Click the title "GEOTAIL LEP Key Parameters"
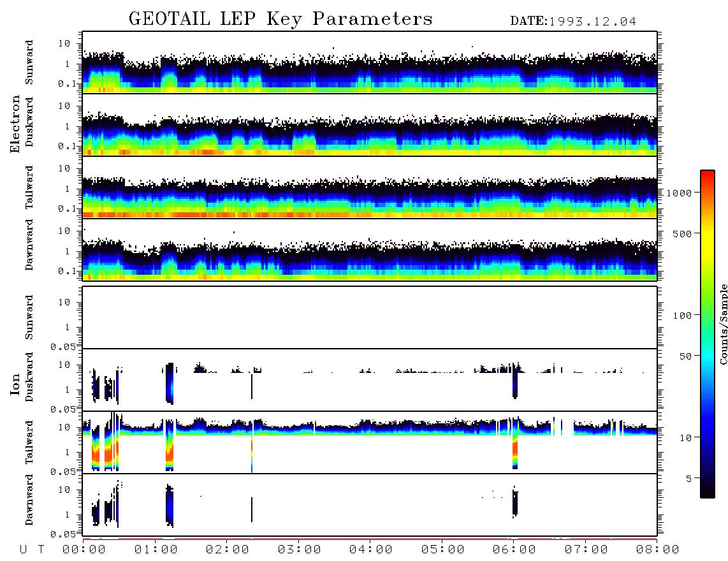 pos(280,18)
